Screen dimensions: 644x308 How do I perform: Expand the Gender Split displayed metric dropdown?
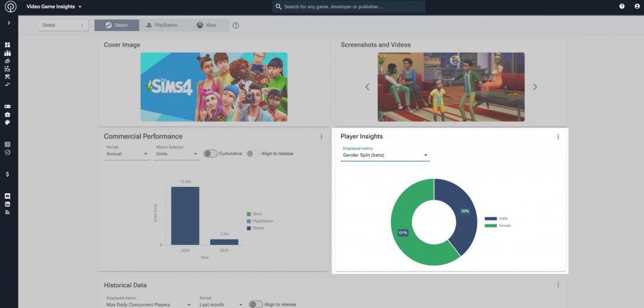click(385, 155)
